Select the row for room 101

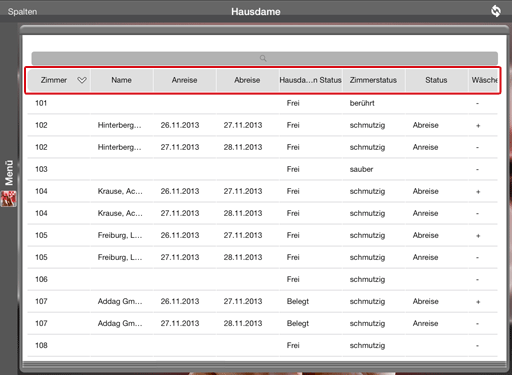point(262,103)
